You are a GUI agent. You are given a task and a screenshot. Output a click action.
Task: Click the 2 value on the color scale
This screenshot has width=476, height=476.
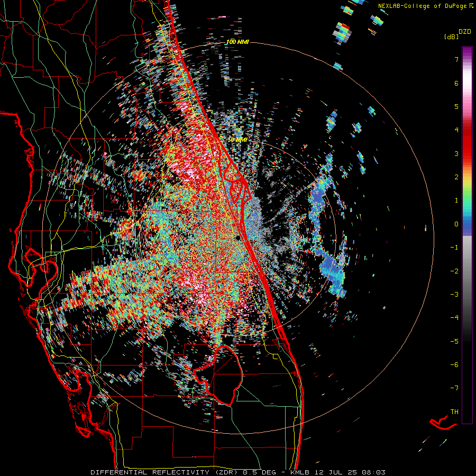(456, 177)
